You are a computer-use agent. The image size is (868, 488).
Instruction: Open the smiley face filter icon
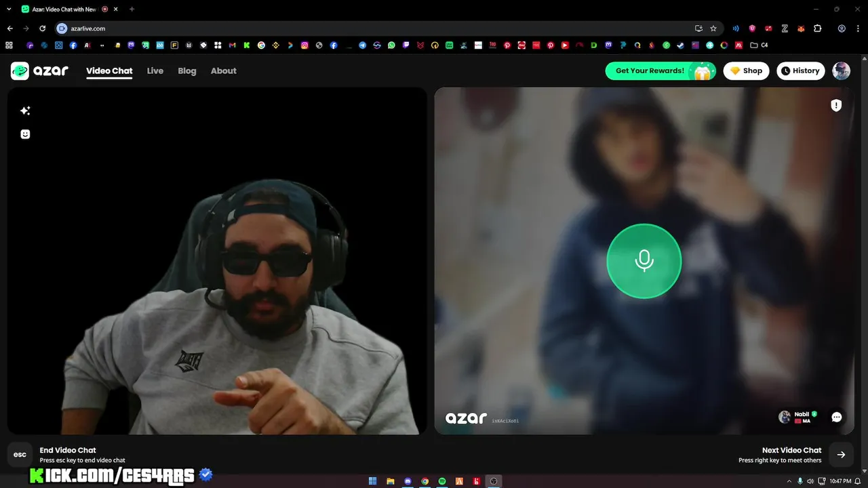[x=25, y=134]
